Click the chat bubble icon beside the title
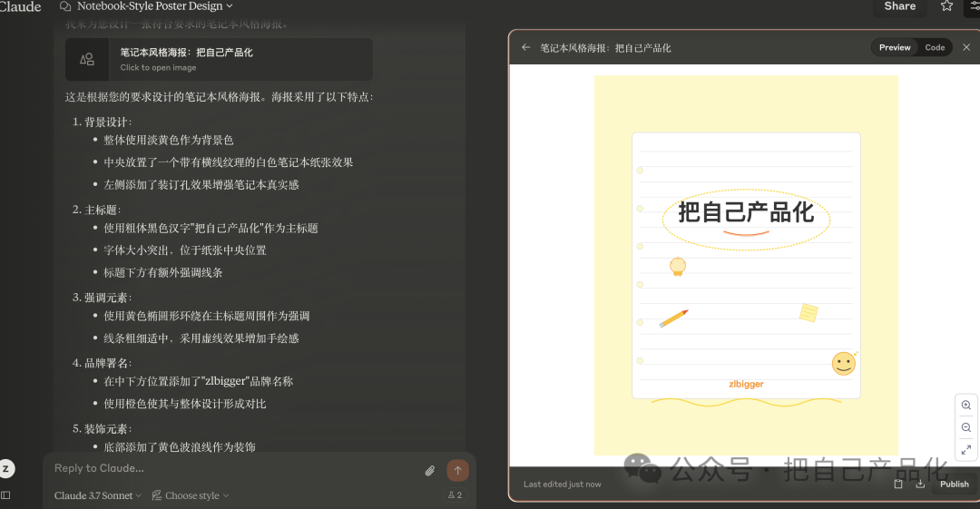The image size is (980, 509). (x=65, y=6)
